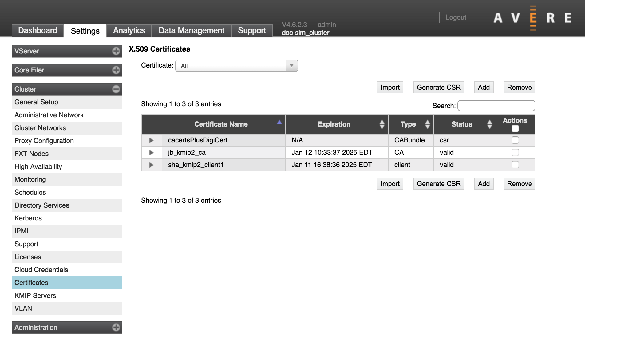Viewport: 644px width, 355px height.
Task: Click the Avere logo in the top right
Action: pyautogui.click(x=531, y=18)
